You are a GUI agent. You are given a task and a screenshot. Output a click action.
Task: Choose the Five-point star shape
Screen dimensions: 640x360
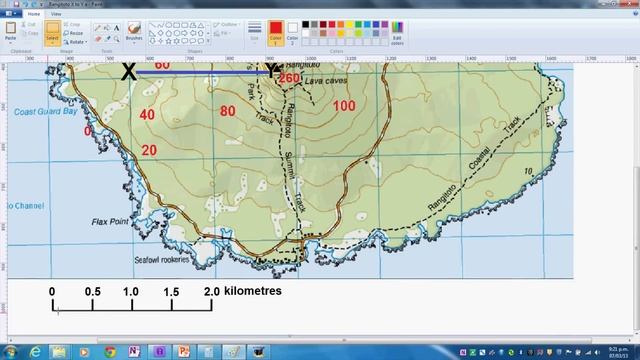click(x=168, y=41)
